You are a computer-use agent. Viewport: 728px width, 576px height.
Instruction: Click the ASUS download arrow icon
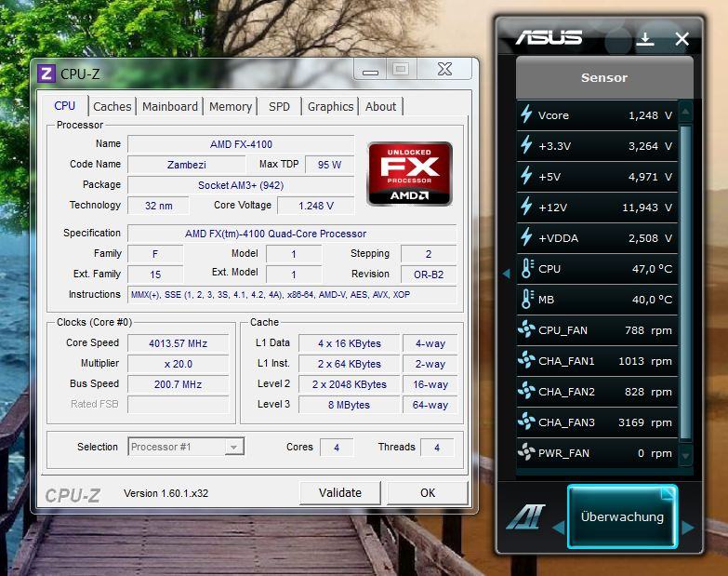(645, 38)
